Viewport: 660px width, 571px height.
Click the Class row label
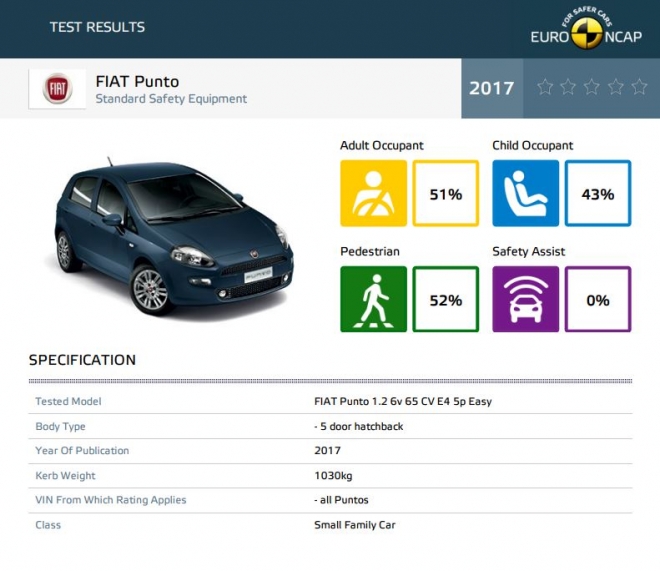(x=48, y=525)
